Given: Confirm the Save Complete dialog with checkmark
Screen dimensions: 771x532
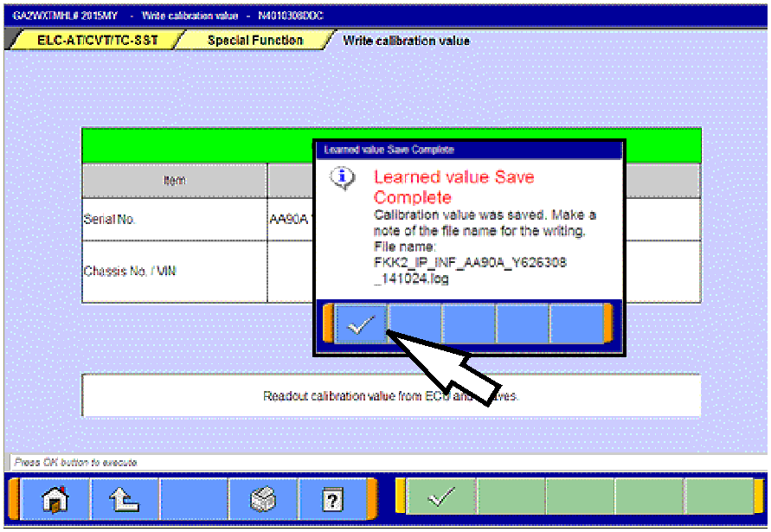Looking at the screenshot, I should click(360, 324).
